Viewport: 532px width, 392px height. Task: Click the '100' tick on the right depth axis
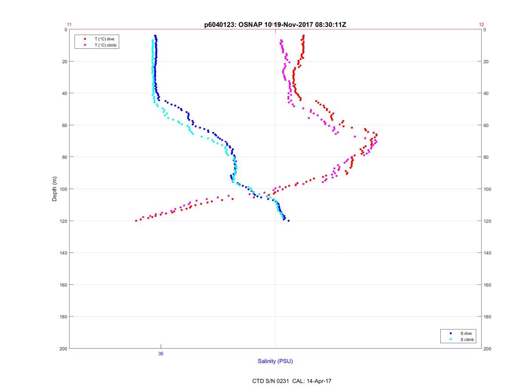click(x=488, y=189)
